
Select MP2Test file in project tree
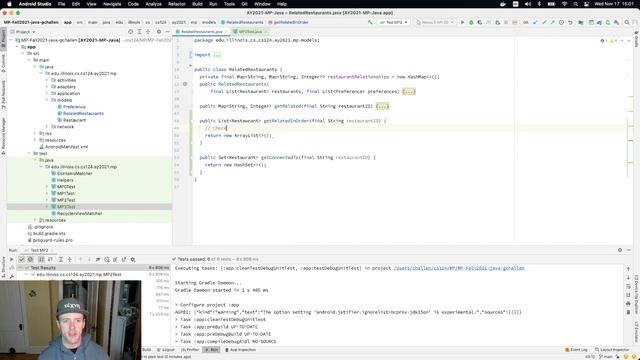click(66, 200)
